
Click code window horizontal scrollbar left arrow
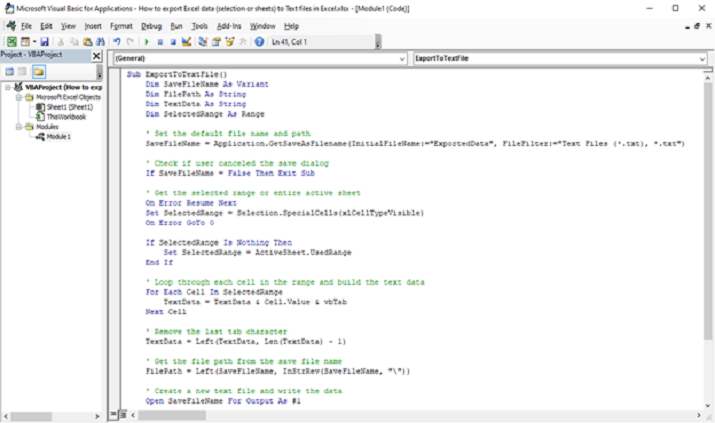click(x=133, y=415)
